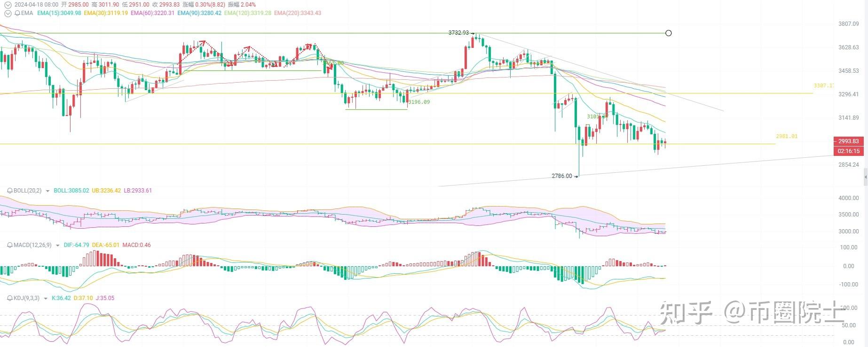The height and width of the screenshot is (347, 868).
Task: Click the J:35.05 value
Action: point(105,298)
